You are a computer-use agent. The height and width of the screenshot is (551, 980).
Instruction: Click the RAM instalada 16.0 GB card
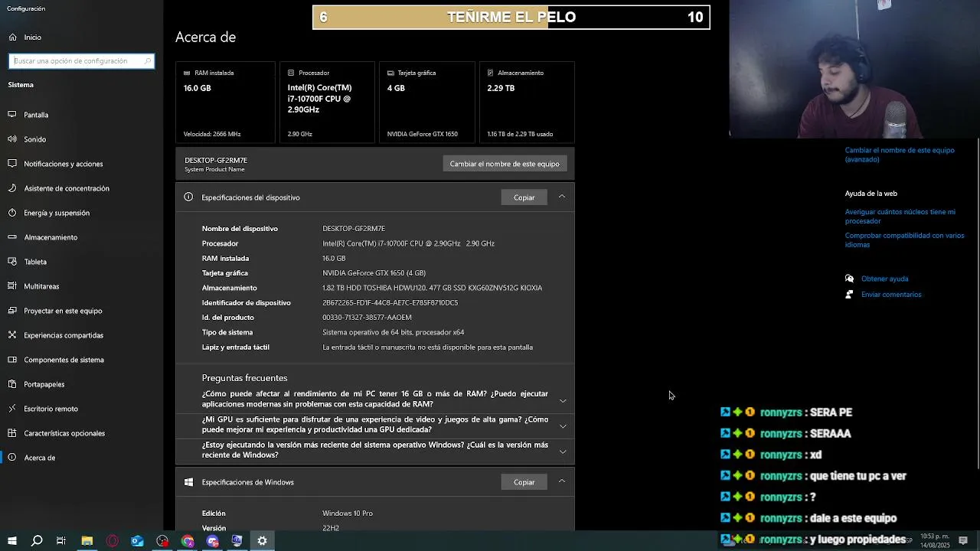(x=225, y=102)
